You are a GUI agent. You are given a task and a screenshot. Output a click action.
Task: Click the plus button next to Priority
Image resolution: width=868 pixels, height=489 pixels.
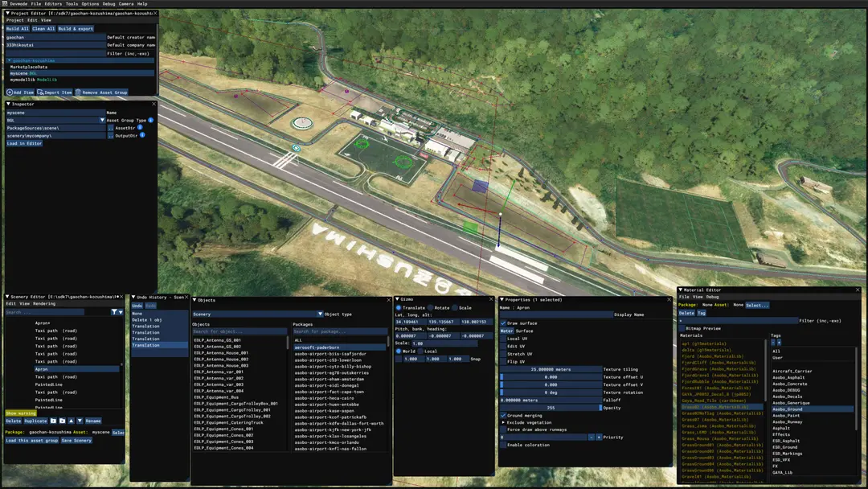point(599,438)
